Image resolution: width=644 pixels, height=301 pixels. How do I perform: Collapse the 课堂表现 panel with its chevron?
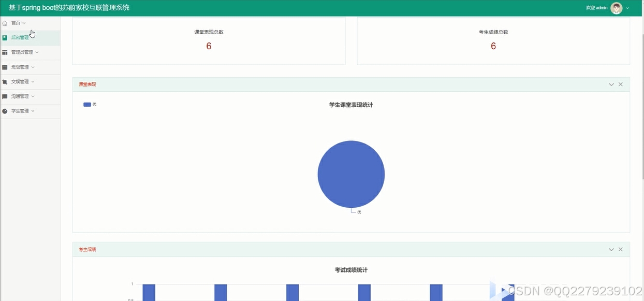click(611, 84)
